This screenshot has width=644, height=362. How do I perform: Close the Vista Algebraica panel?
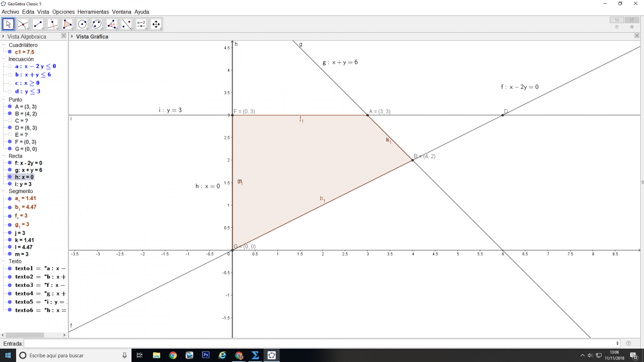pyautogui.click(x=64, y=36)
